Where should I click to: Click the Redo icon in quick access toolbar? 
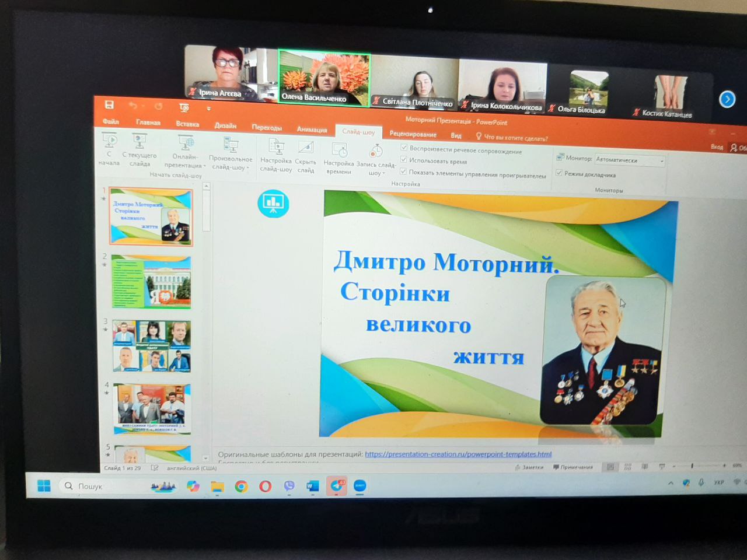(x=158, y=106)
